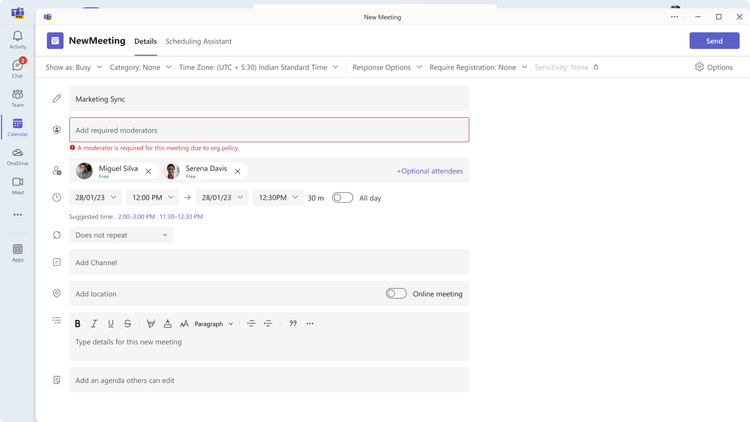Send the meeting invite

714,41
